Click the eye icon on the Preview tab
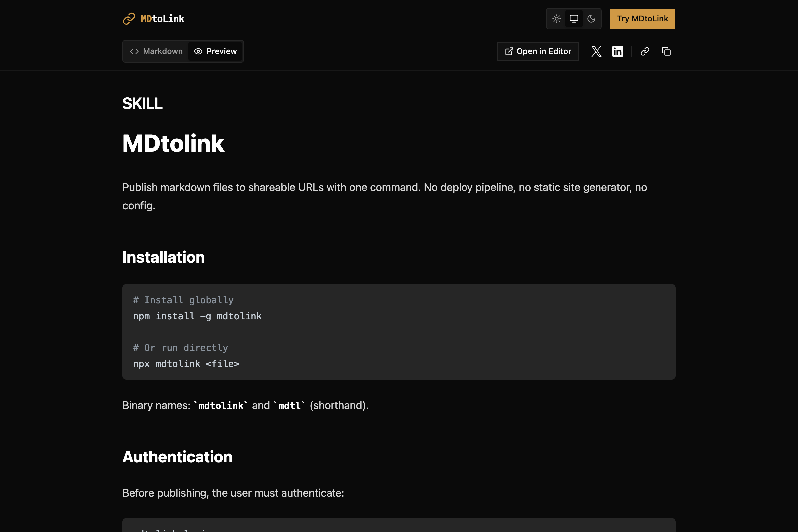The height and width of the screenshot is (532, 798). [198, 51]
